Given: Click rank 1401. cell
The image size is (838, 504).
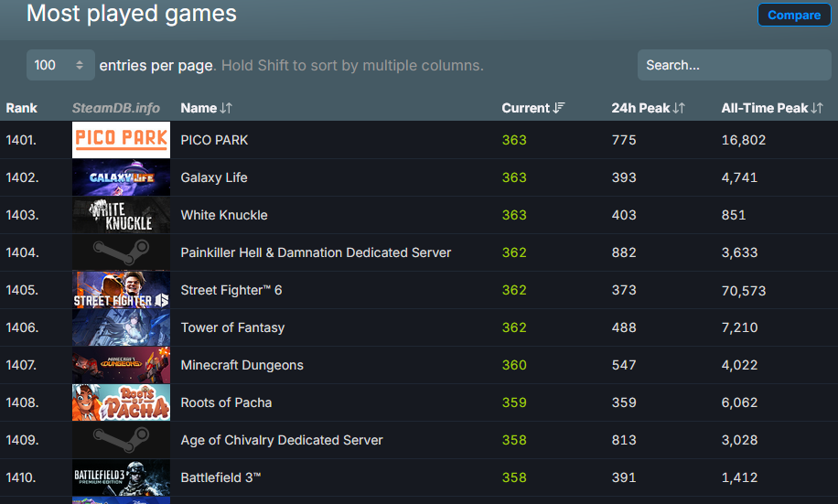Looking at the screenshot, I should [21, 140].
